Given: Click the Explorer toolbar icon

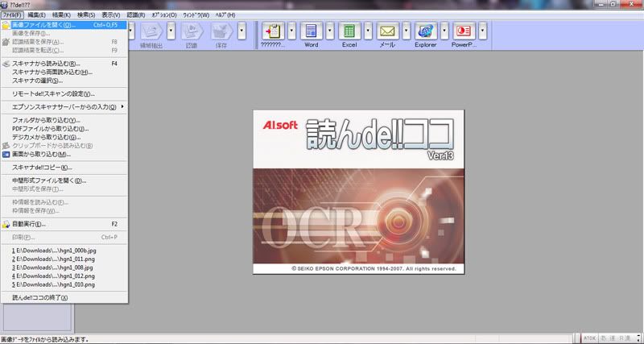Looking at the screenshot, I should pyautogui.click(x=426, y=31).
